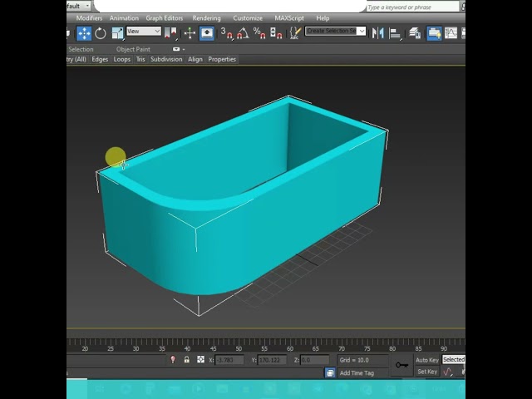Click the Use Pivot Point Center icon
The image size is (532, 399).
[x=171, y=33]
